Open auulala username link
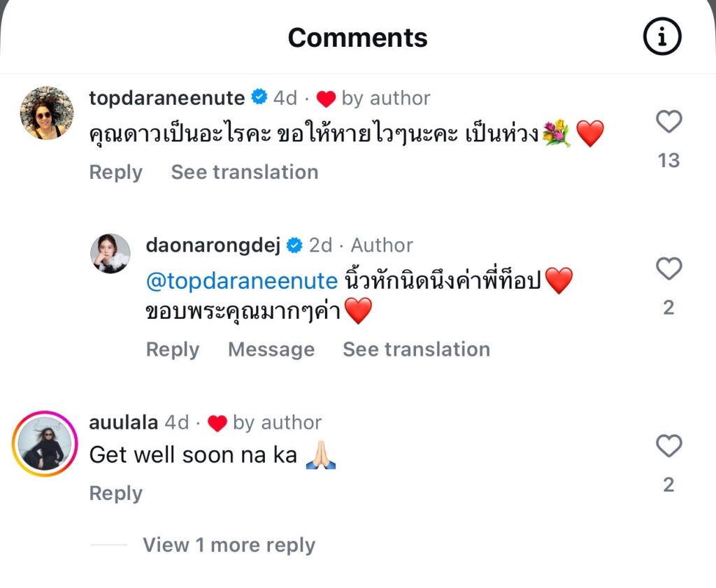The width and height of the screenshot is (716, 588). [x=123, y=422]
